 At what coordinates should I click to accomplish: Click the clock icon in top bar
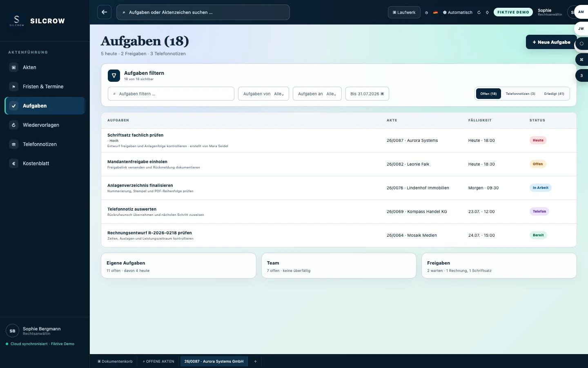coord(426,13)
